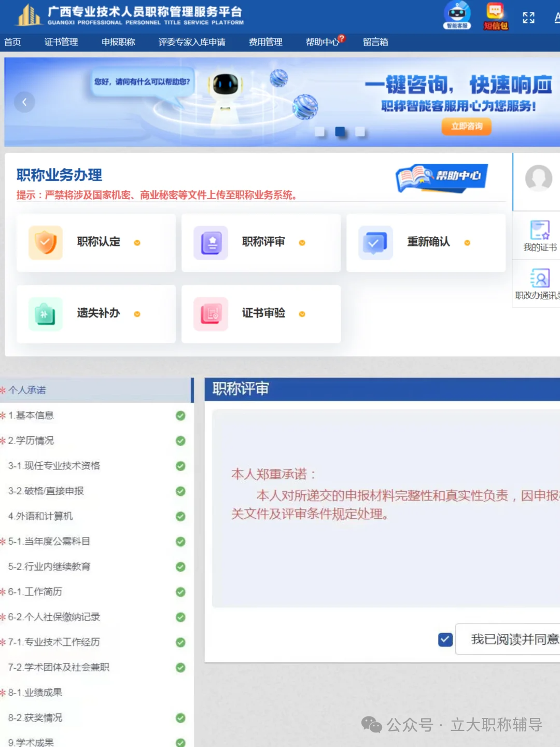Expand the 重新确认 dropdown arrow
The image size is (560, 747).
(x=466, y=243)
